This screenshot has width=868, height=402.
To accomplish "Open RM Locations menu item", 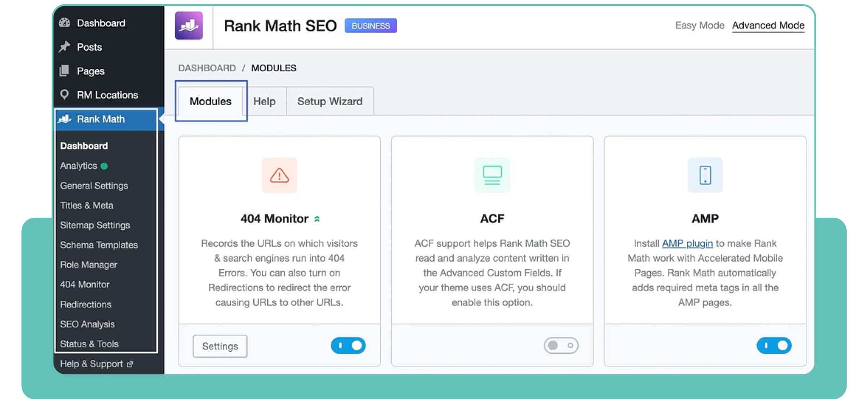I will click(108, 95).
